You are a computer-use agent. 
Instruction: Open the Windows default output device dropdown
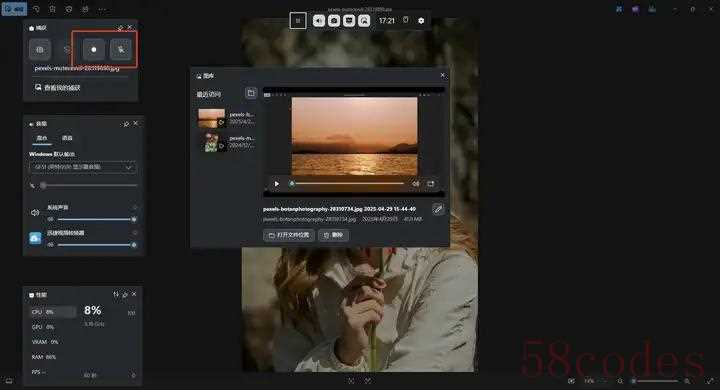click(x=83, y=167)
